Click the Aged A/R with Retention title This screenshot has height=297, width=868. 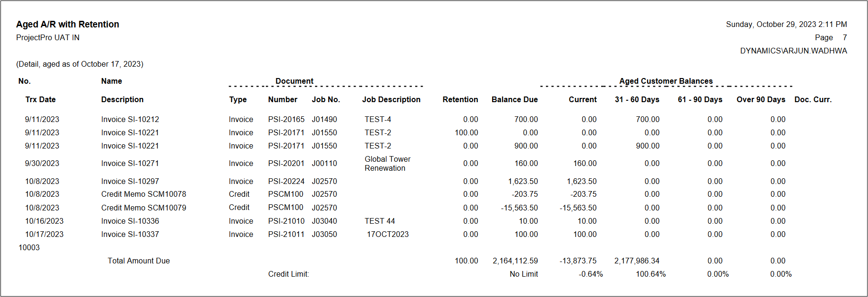(68, 25)
